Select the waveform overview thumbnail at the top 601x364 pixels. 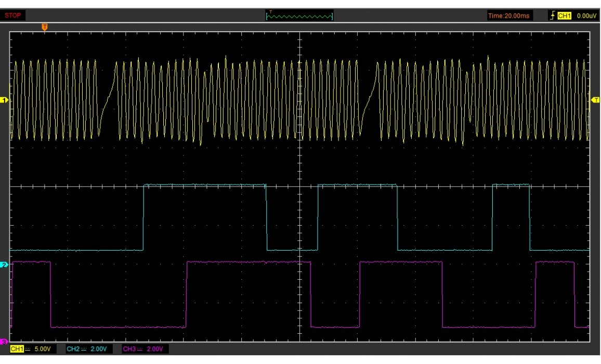pyautogui.click(x=299, y=16)
